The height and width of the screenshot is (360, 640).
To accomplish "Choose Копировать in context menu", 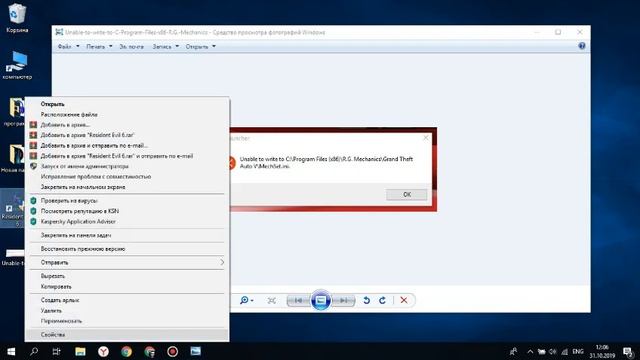I will point(127,287).
